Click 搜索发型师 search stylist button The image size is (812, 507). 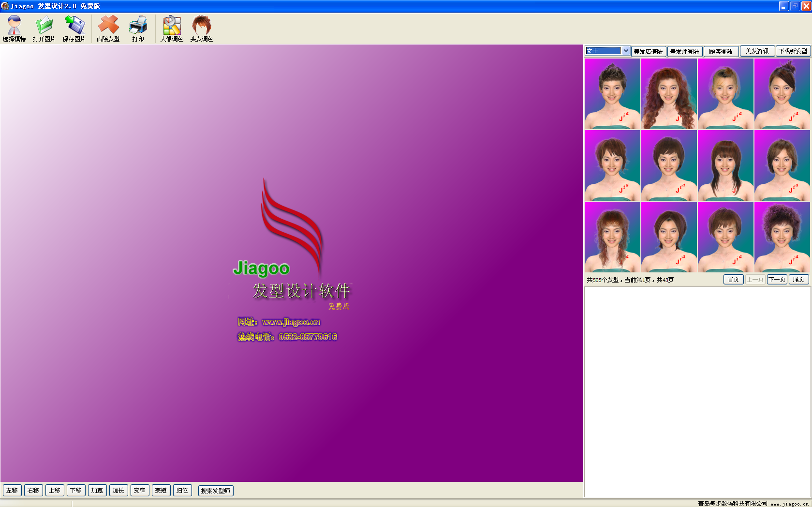click(x=216, y=491)
